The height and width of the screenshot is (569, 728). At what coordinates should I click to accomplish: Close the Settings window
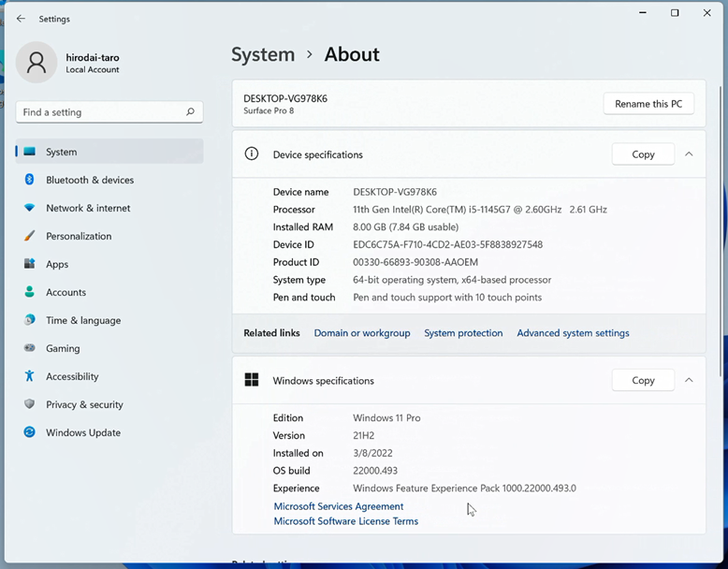tap(706, 13)
